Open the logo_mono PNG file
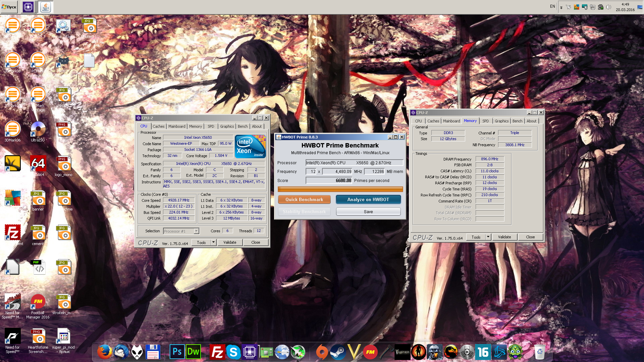Image resolution: width=644 pixels, height=362 pixels. [63, 166]
